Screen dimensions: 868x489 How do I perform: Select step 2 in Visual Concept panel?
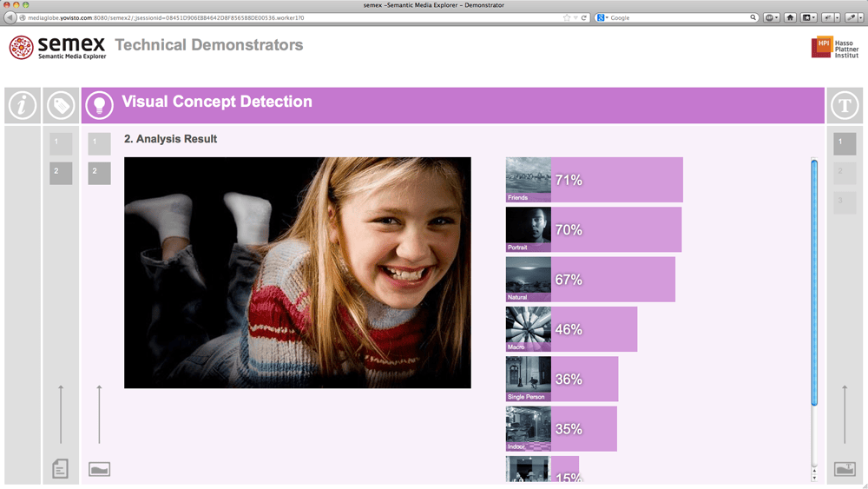point(99,173)
